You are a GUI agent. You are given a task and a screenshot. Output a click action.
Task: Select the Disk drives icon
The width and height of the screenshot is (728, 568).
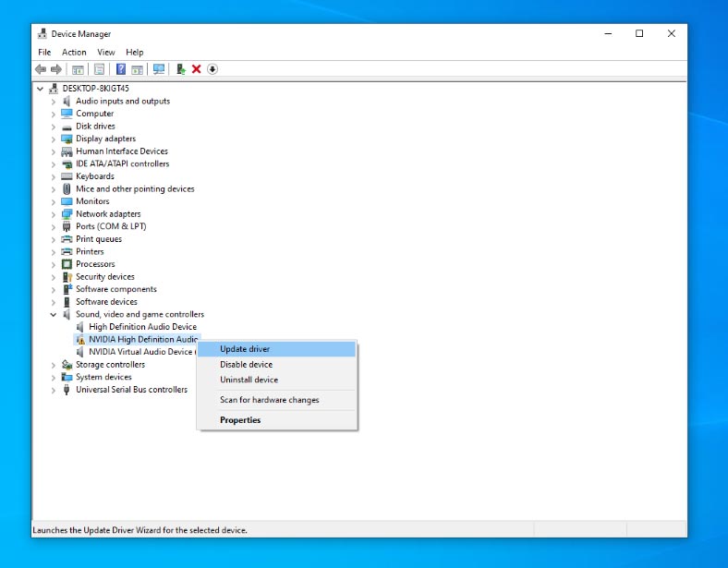pyautogui.click(x=67, y=127)
